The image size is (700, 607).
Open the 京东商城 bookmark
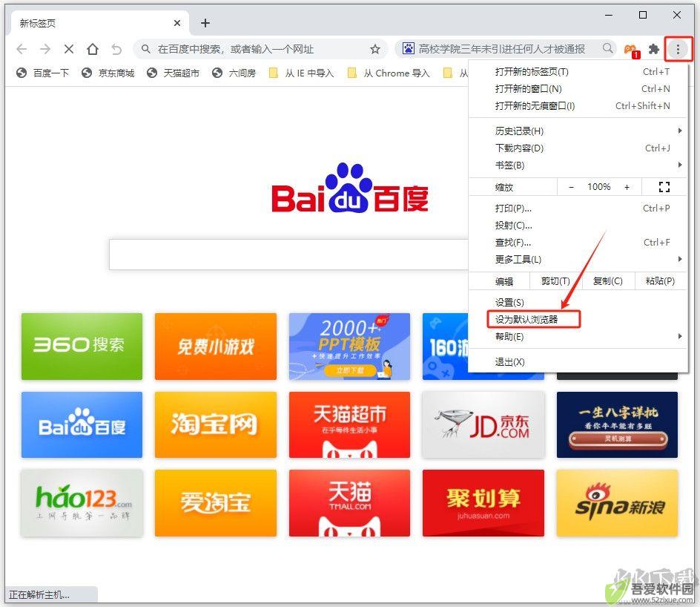tap(108, 73)
